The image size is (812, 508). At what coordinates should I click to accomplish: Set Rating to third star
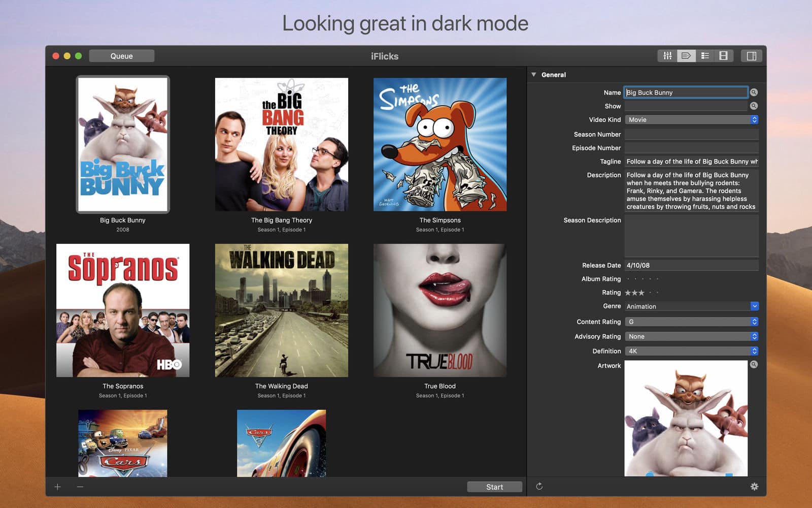pyautogui.click(x=641, y=293)
